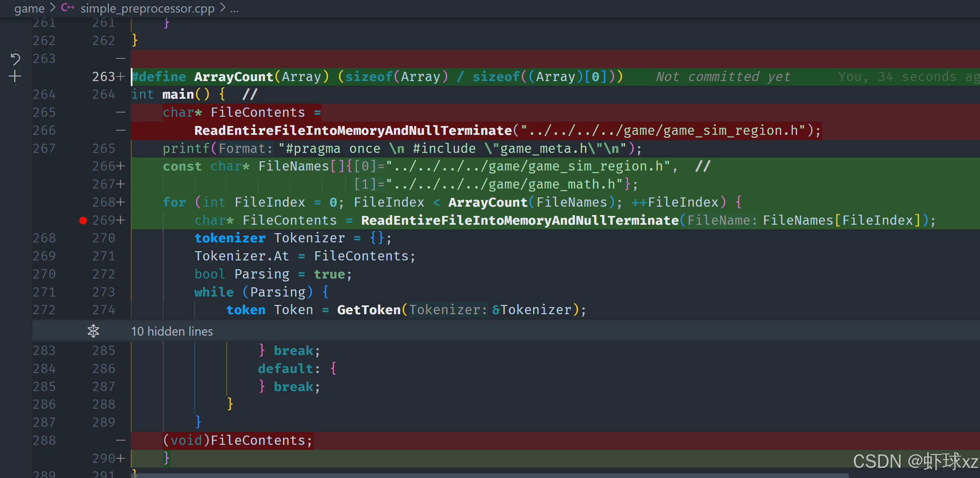Click the "Not committed yet" blame annotation

[x=723, y=77]
